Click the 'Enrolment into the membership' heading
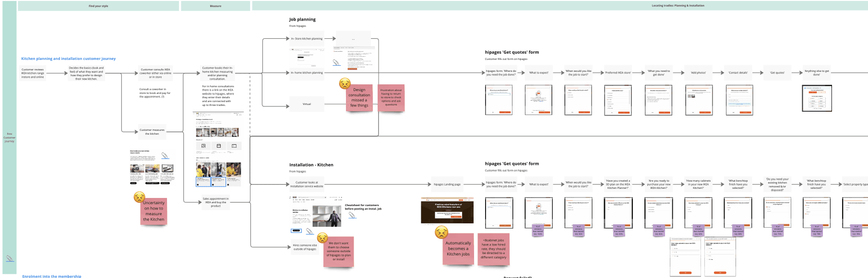 [x=52, y=276]
